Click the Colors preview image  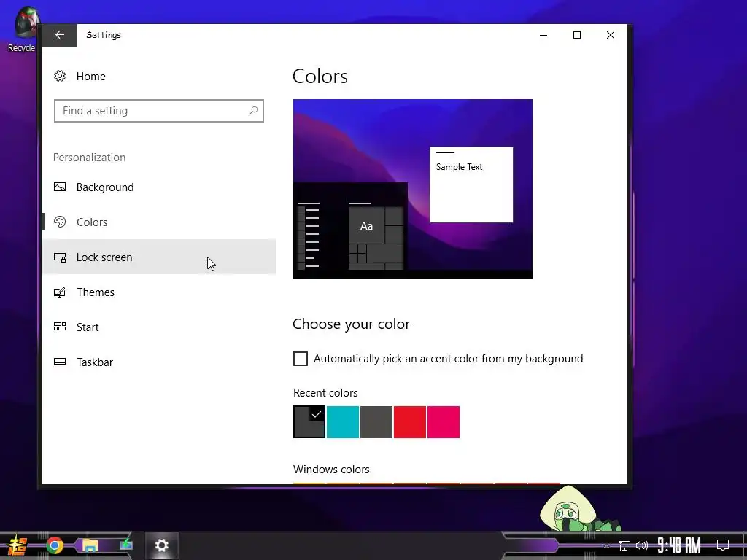tap(413, 189)
